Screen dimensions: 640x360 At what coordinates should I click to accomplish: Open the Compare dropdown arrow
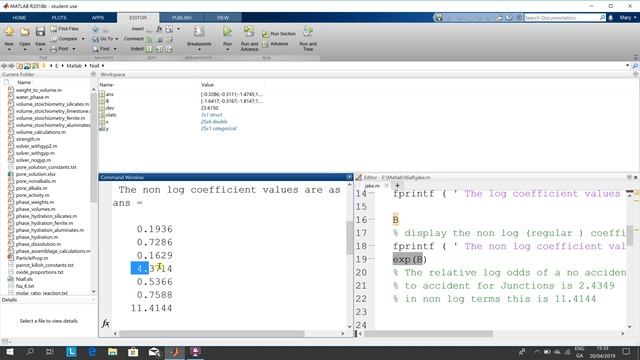[83, 39]
